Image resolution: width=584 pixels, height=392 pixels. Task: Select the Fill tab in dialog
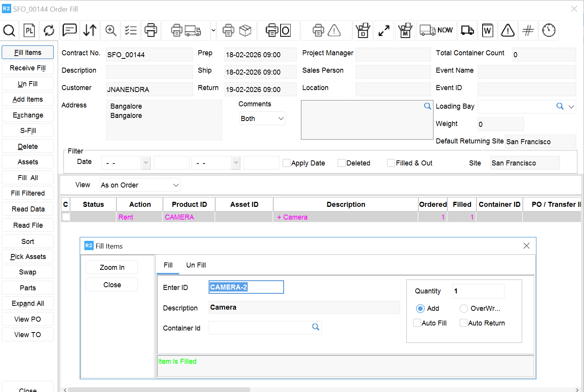tap(168, 265)
